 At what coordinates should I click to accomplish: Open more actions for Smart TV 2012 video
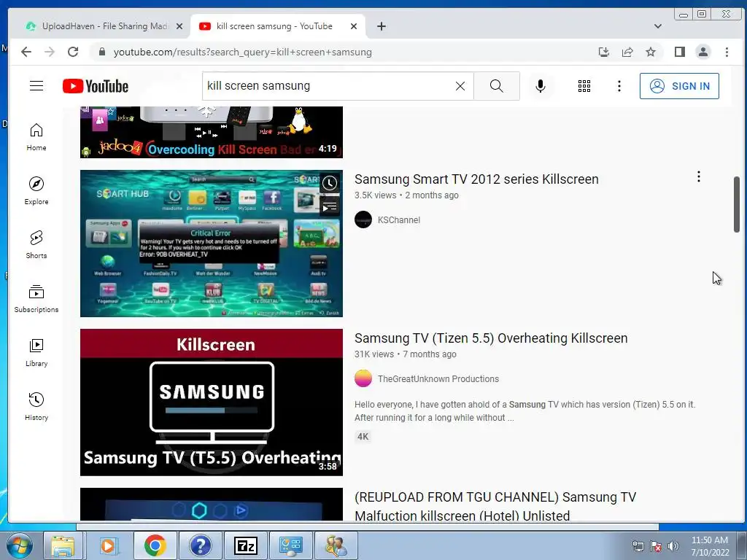point(698,176)
